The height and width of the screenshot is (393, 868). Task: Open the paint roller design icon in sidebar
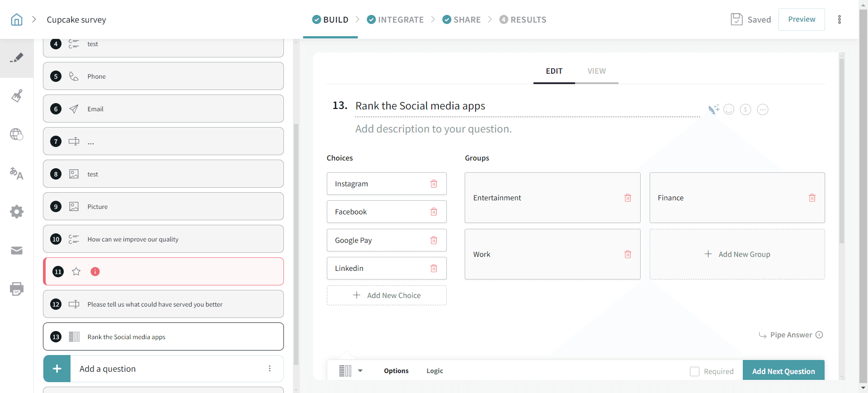click(17, 96)
